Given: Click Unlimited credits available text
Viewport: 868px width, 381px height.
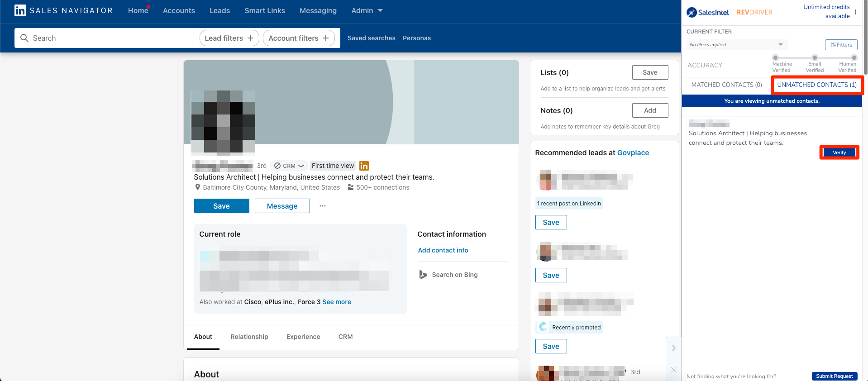Looking at the screenshot, I should 827,11.
